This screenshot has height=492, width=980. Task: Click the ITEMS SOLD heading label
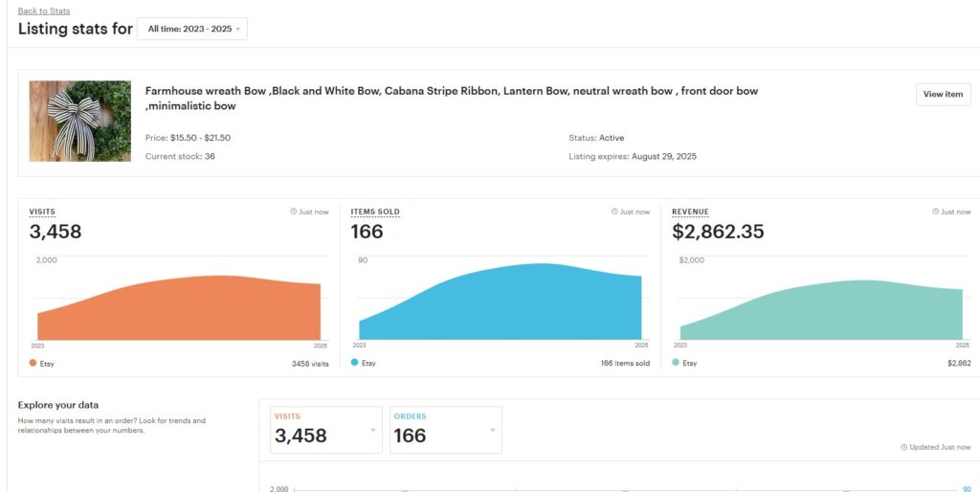pyautogui.click(x=375, y=212)
